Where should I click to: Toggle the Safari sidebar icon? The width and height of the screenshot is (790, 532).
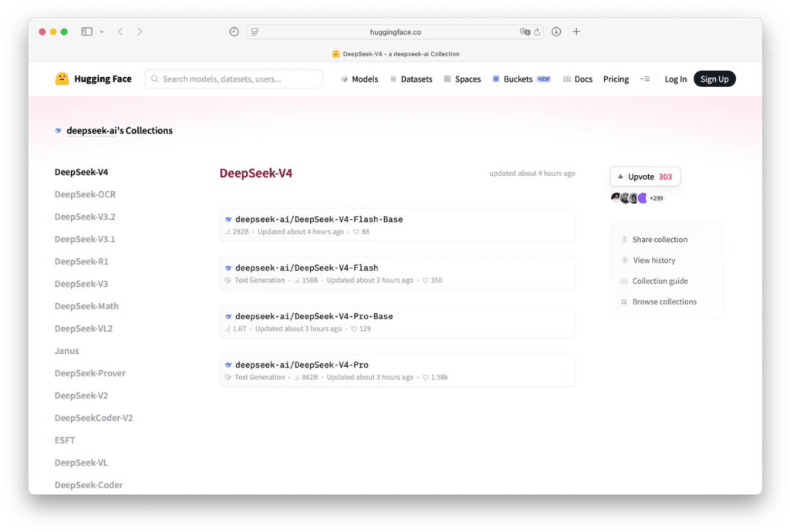[86, 32]
